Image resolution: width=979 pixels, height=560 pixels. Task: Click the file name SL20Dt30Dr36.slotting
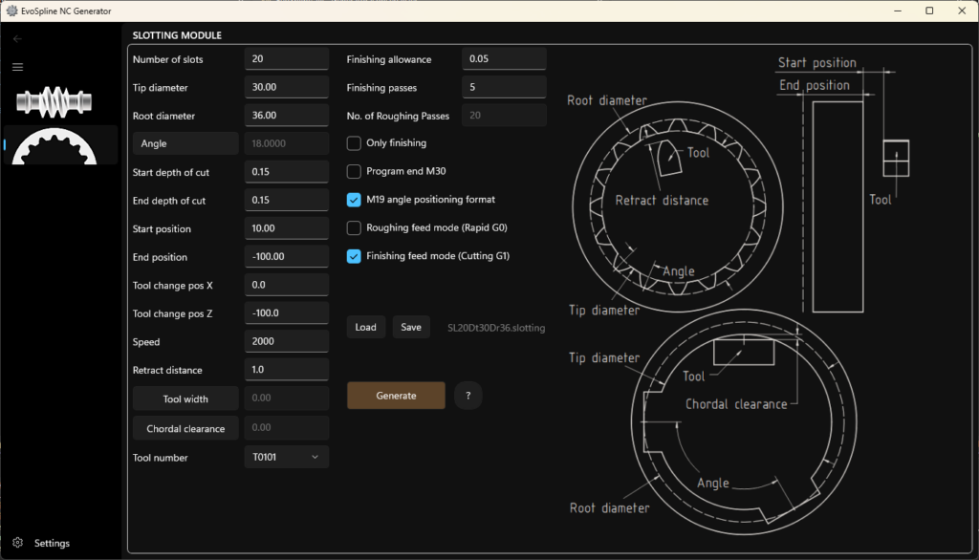[496, 328]
